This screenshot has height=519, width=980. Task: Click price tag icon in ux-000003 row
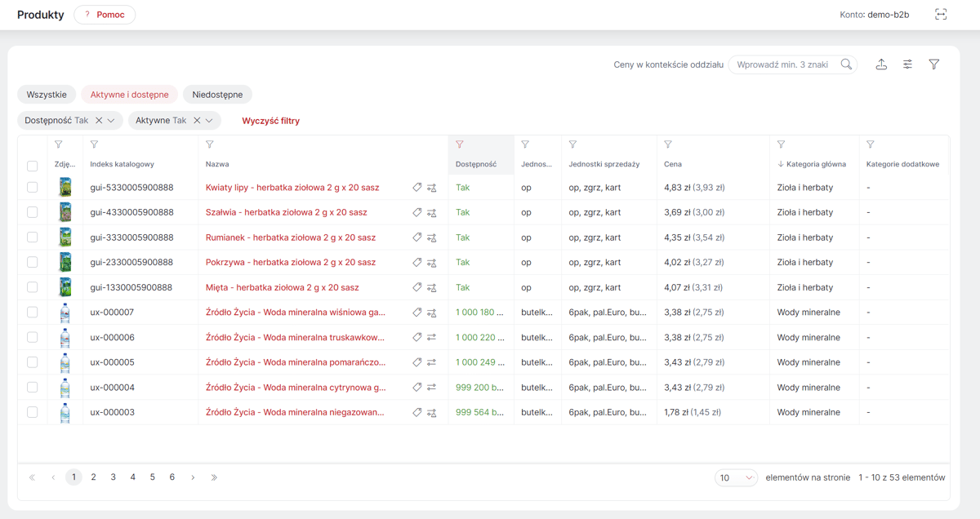[417, 412]
